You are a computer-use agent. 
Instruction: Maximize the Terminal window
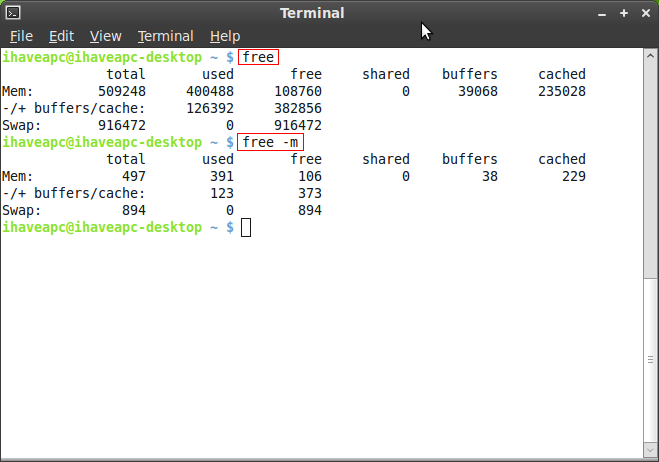[x=624, y=13]
